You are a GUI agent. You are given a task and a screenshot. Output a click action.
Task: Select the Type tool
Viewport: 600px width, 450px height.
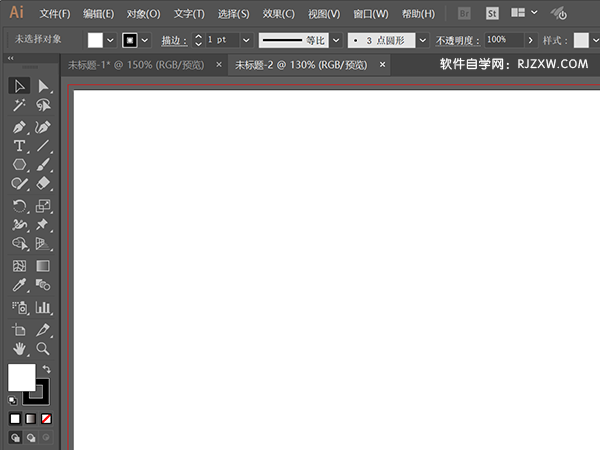tap(19, 146)
